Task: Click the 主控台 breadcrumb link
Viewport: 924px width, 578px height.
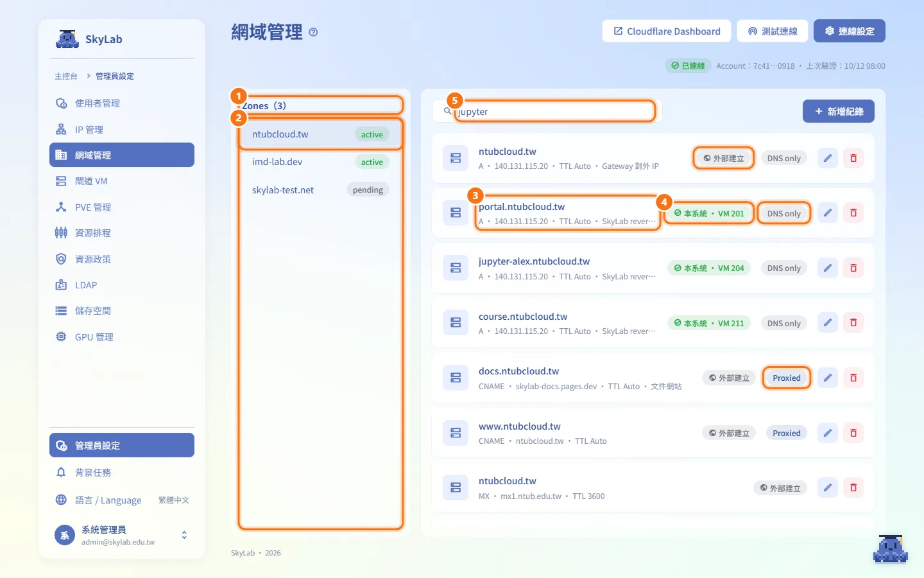Action: tap(66, 76)
